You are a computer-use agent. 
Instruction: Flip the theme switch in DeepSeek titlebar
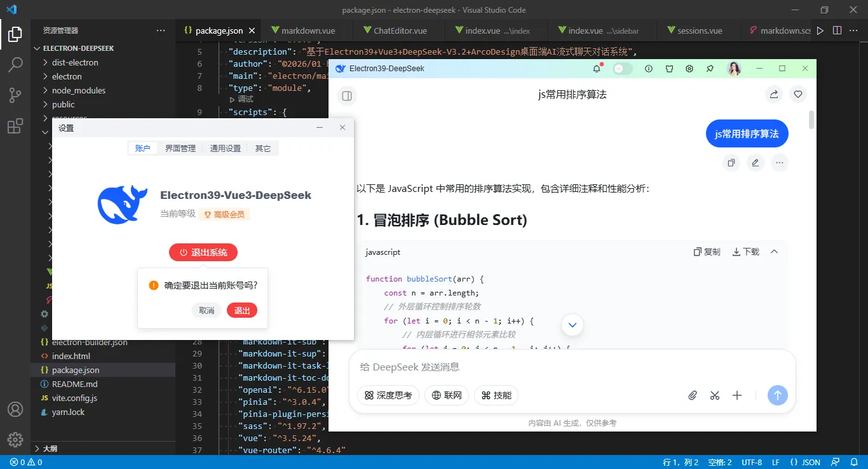tap(622, 68)
